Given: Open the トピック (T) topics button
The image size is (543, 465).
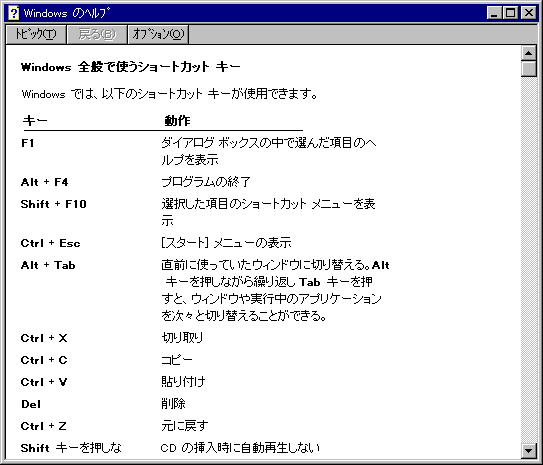Looking at the screenshot, I should (36, 34).
